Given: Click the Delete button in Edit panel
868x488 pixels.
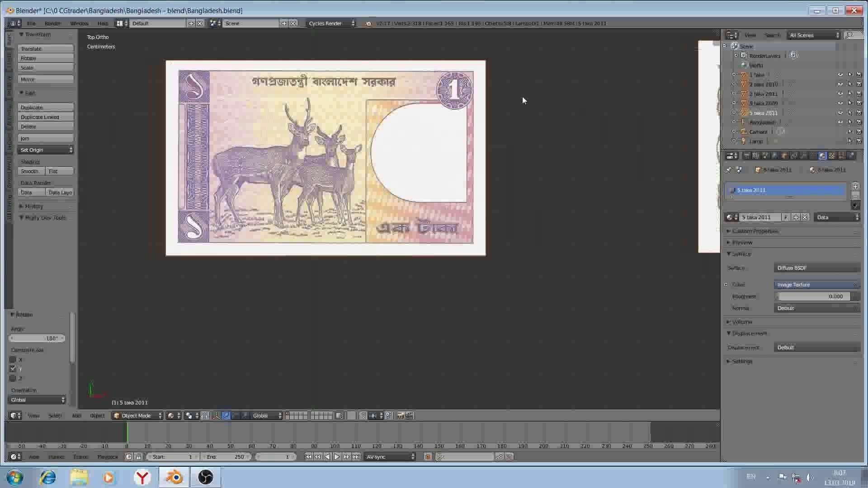Looking at the screenshot, I should pyautogui.click(x=46, y=127).
